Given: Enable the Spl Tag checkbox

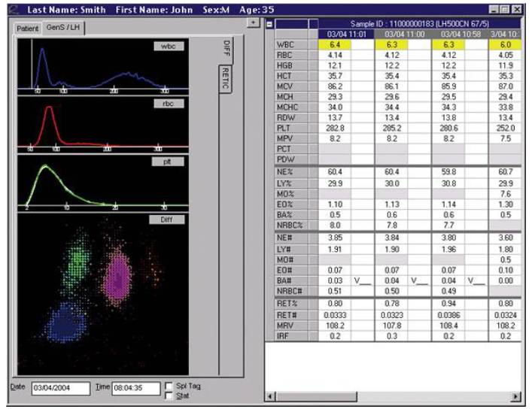Looking at the screenshot, I should click(168, 384).
